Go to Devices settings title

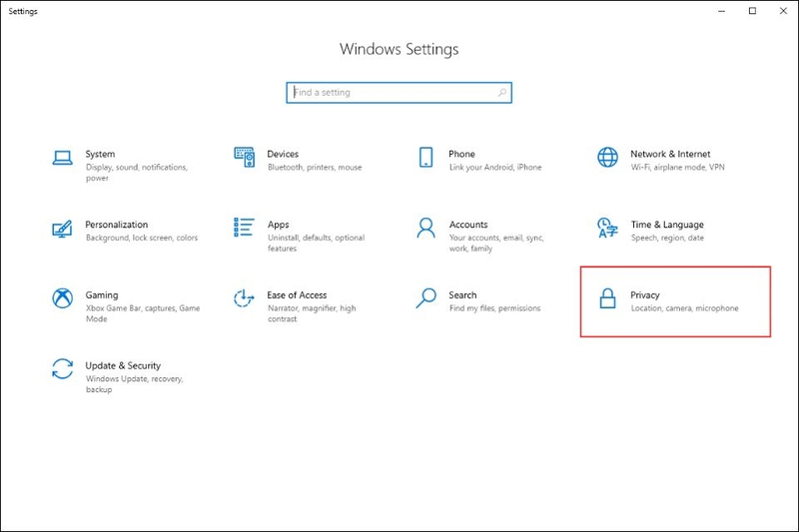283,154
